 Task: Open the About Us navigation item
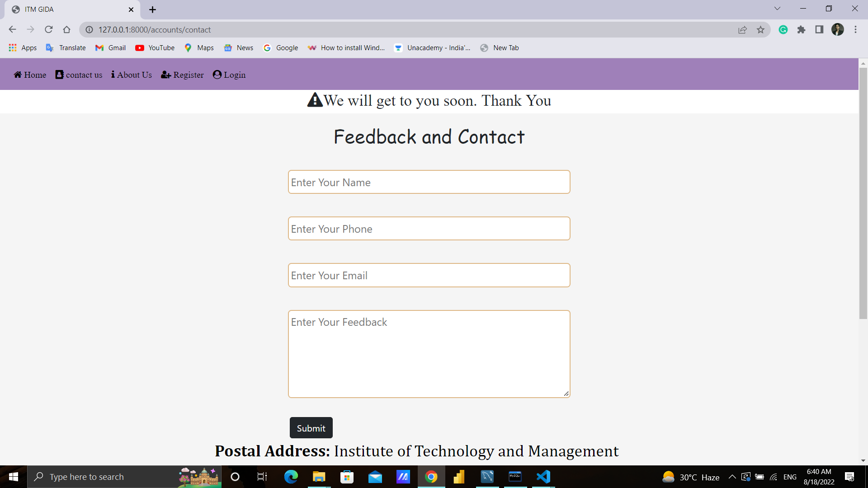tap(131, 75)
